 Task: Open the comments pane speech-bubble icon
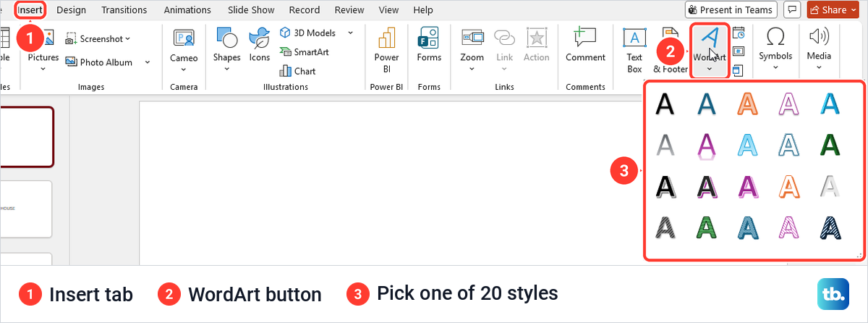(792, 10)
